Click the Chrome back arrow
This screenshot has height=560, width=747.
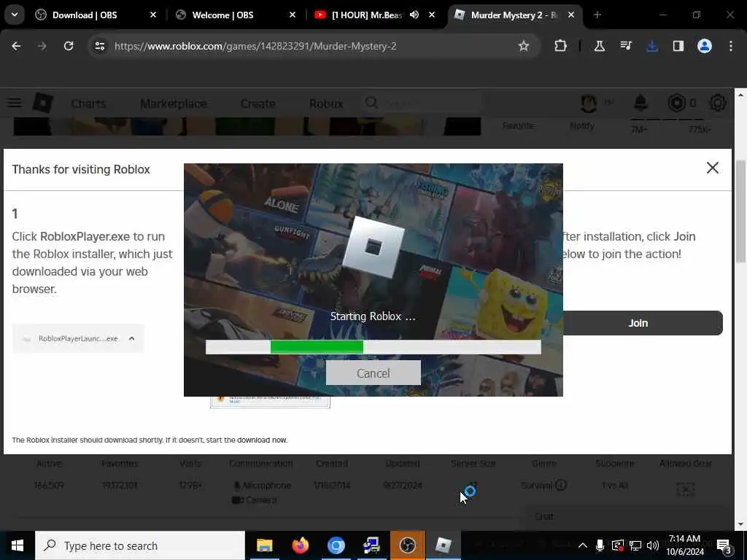click(x=16, y=46)
